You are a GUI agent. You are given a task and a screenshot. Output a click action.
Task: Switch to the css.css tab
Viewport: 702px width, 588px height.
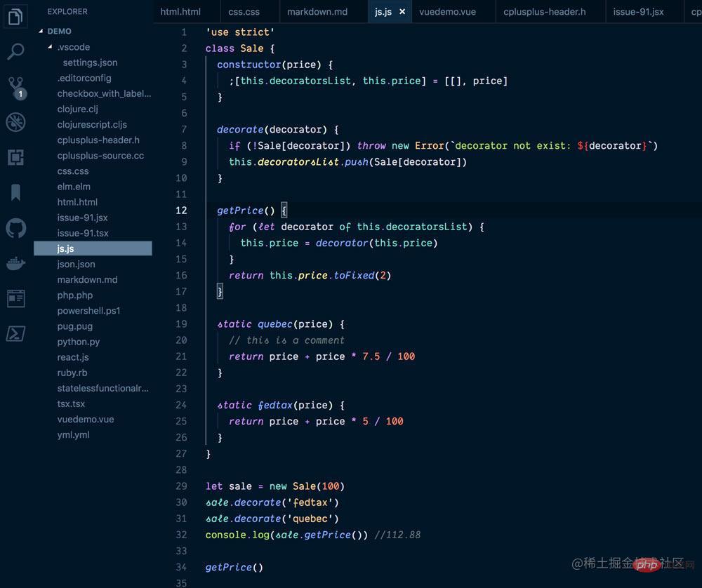click(x=244, y=11)
